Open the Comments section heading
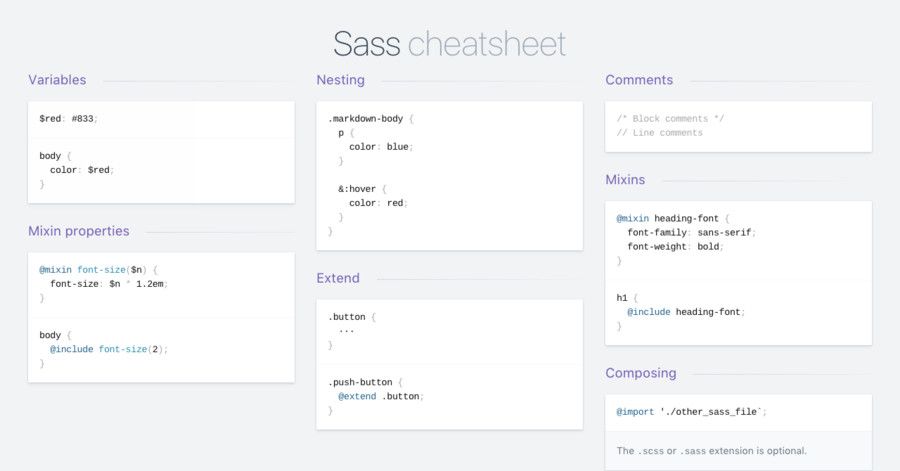The height and width of the screenshot is (471, 900). (x=639, y=80)
